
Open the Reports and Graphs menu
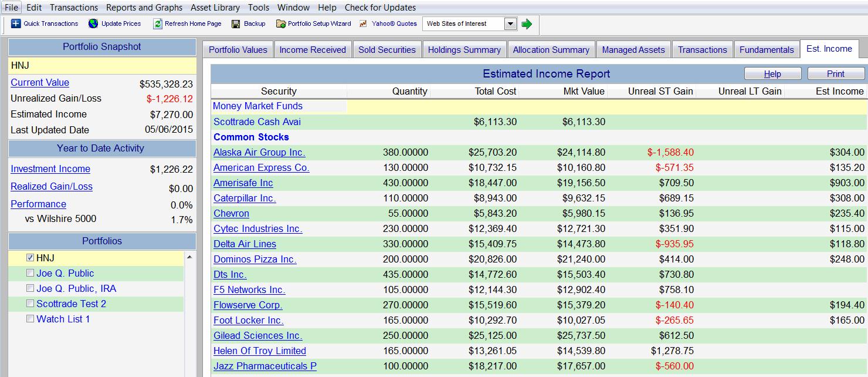(144, 8)
